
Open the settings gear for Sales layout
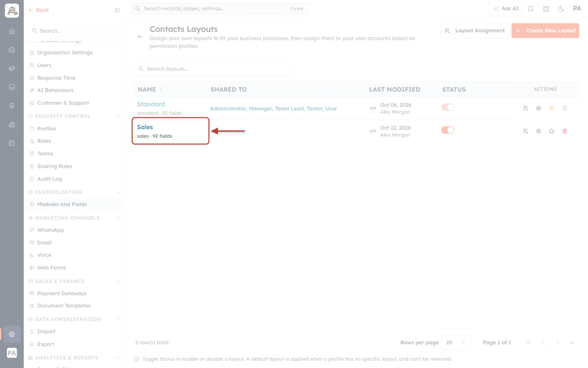click(x=539, y=131)
